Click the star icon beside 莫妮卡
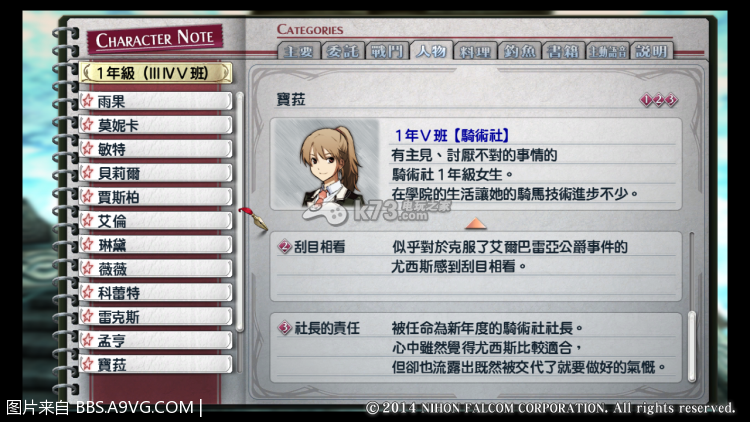Viewport: 750px width, 422px height. tap(88, 125)
